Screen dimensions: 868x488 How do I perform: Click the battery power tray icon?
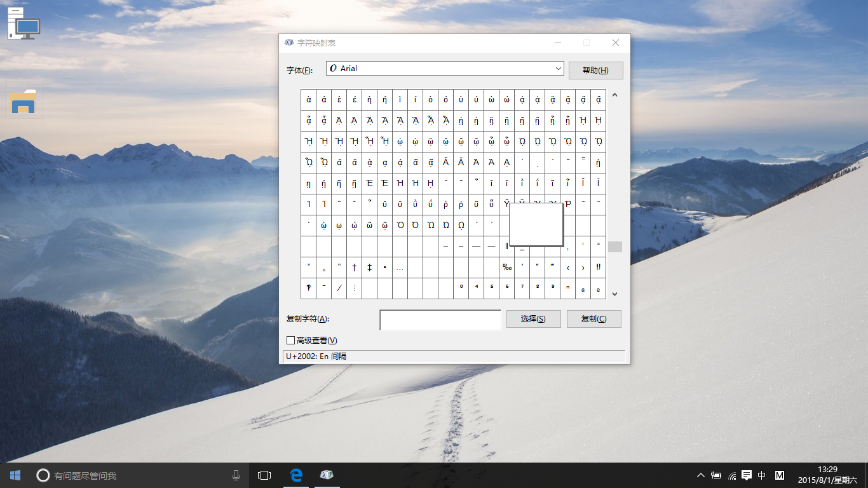(x=716, y=475)
